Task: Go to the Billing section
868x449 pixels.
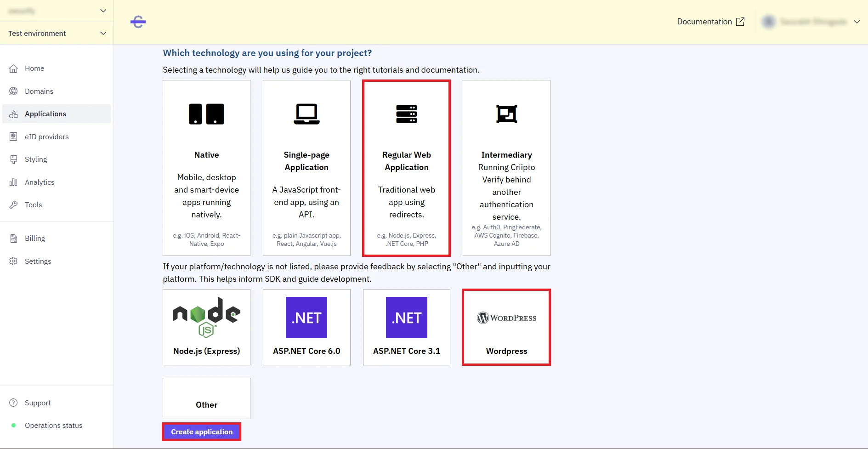Action: [x=35, y=238]
